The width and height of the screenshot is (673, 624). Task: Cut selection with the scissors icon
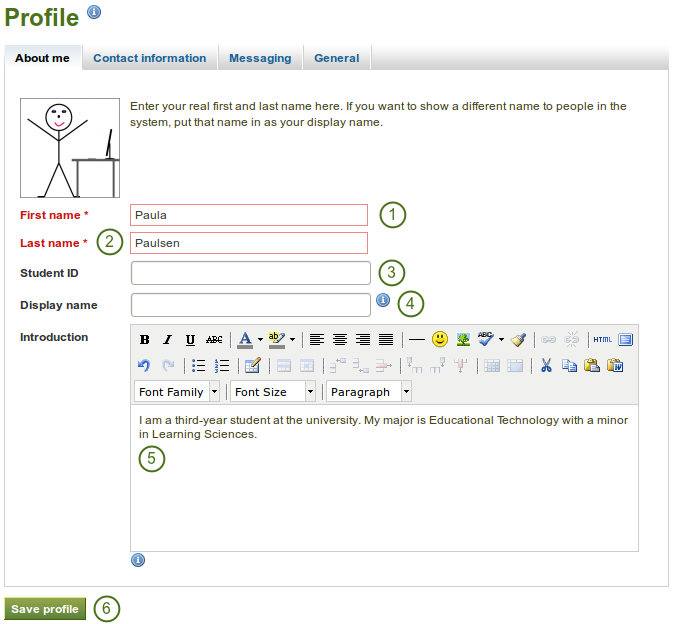546,366
